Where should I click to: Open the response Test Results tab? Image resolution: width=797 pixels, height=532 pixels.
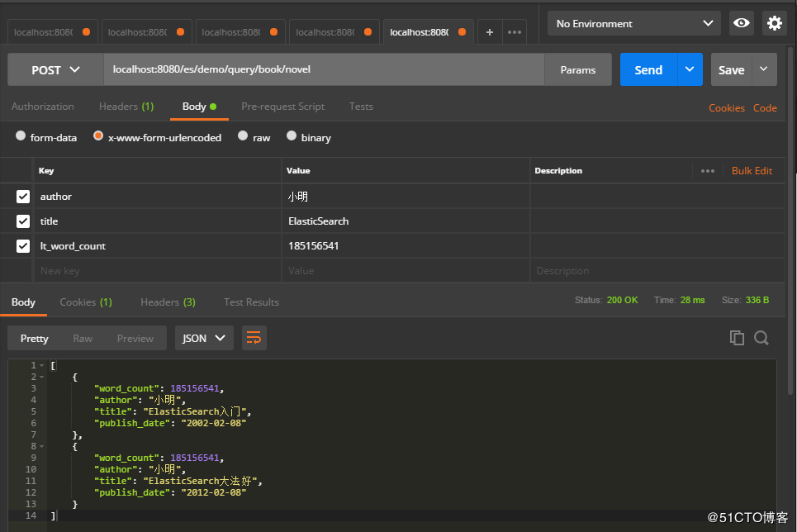tap(251, 302)
